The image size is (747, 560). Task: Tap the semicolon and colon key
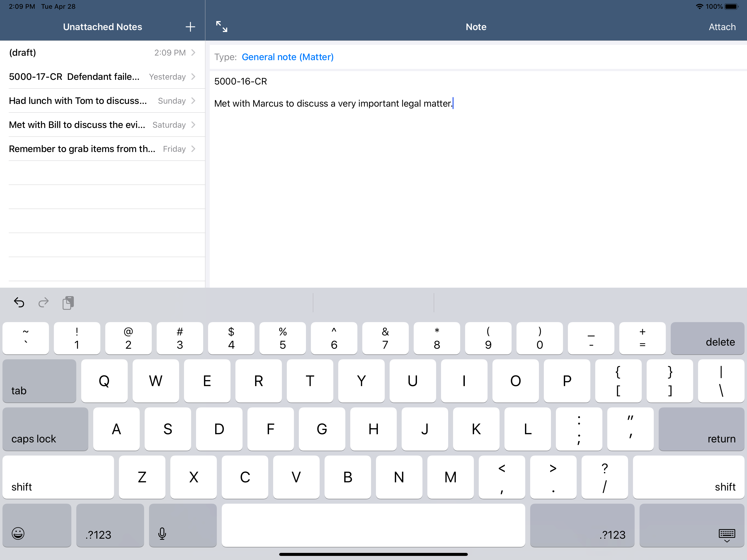pyautogui.click(x=579, y=429)
